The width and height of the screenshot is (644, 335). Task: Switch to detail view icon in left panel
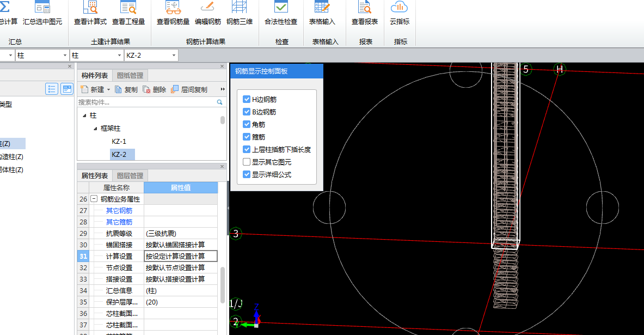point(66,89)
